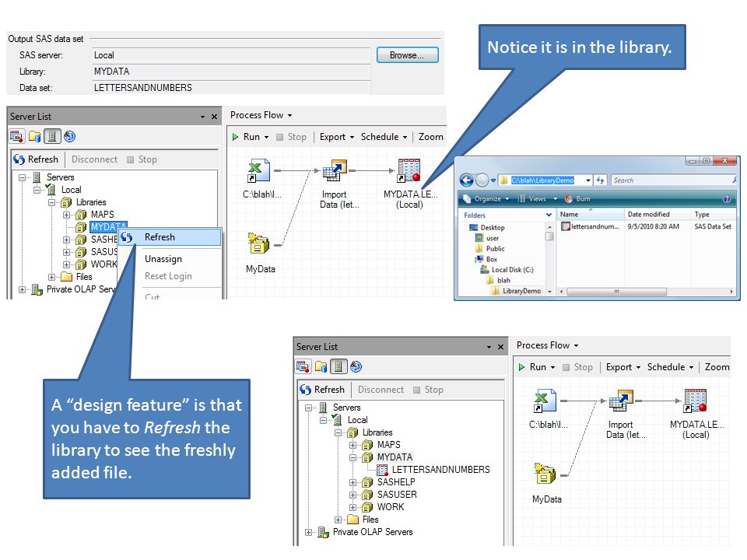This screenshot has width=747, height=560.
Task: Click Prompt Manager icon in Server List with context menu
Action: [x=69, y=137]
